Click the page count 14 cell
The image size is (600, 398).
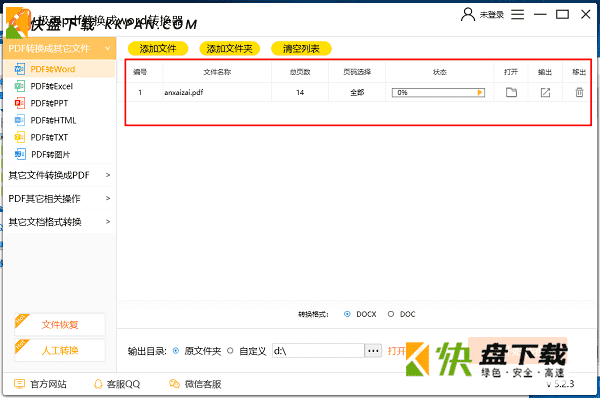[300, 93]
